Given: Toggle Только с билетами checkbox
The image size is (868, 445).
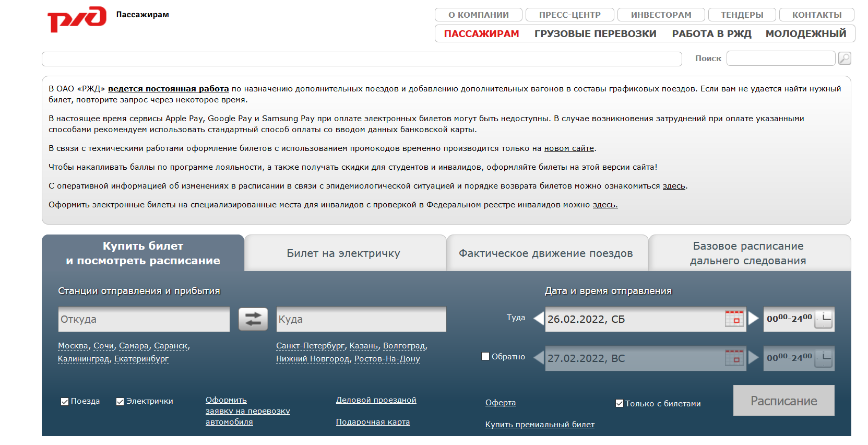Looking at the screenshot, I should (620, 403).
